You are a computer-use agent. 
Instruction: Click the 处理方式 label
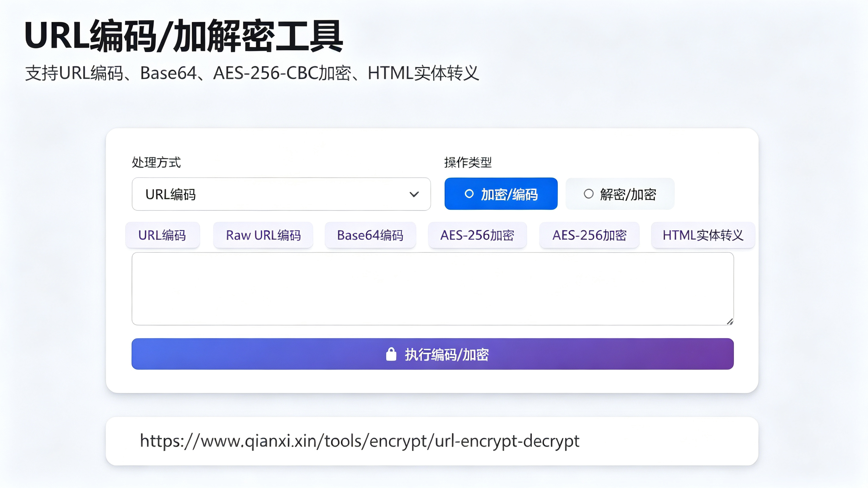click(x=156, y=162)
